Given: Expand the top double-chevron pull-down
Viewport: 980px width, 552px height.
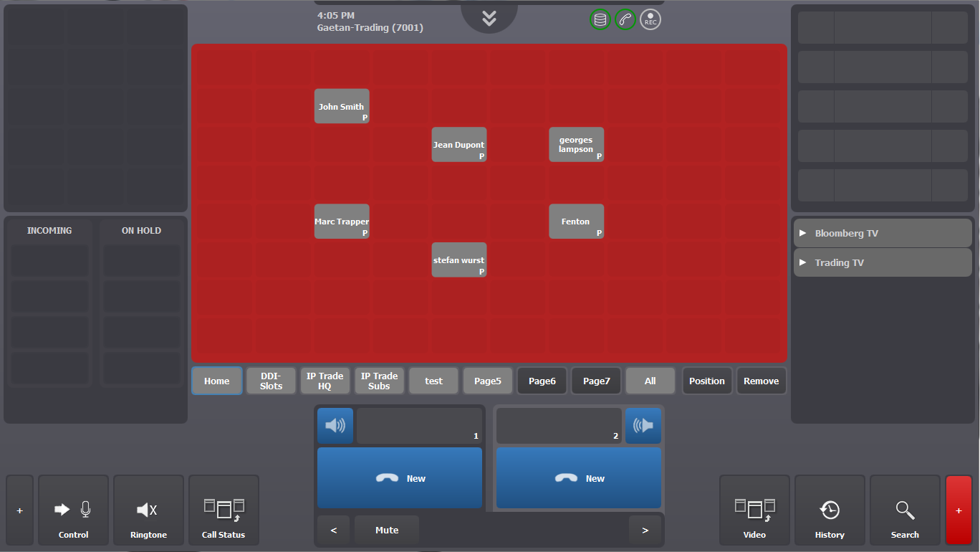Looking at the screenshot, I should (x=489, y=18).
